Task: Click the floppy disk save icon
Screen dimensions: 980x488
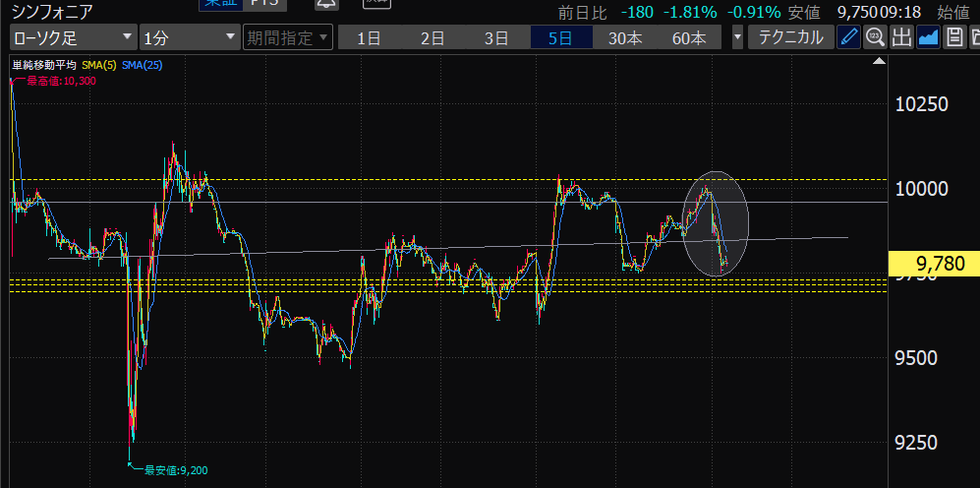Action: pyautogui.click(x=953, y=38)
